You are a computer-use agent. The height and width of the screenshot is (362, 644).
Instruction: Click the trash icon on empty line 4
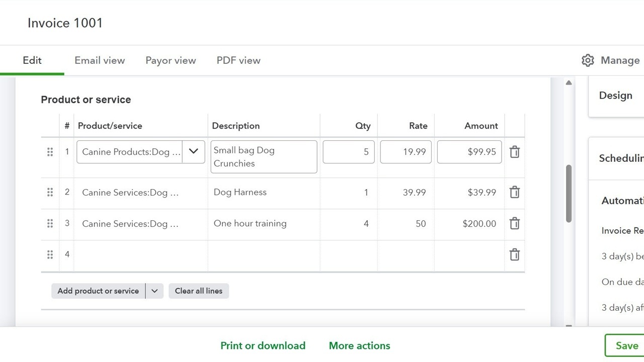pos(514,254)
